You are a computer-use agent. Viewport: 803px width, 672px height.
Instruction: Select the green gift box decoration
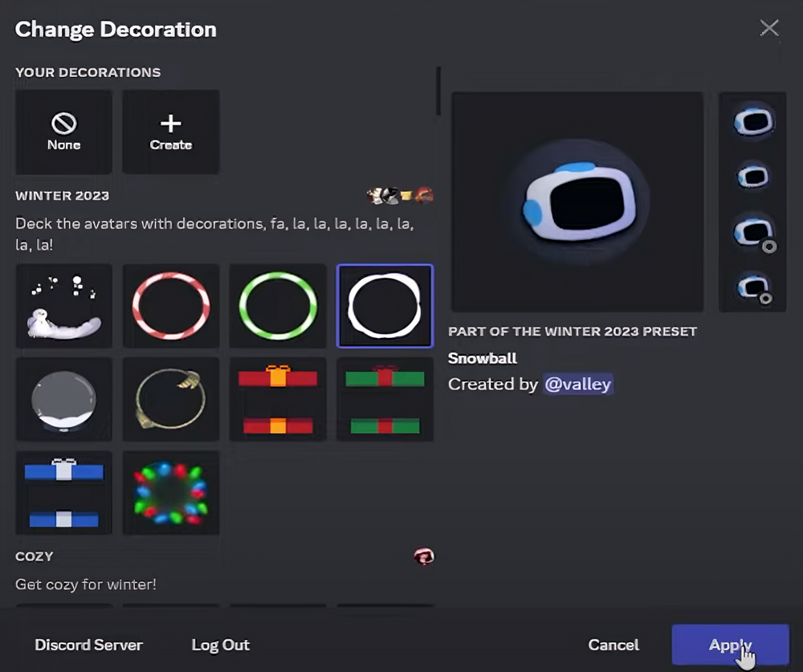(x=385, y=399)
